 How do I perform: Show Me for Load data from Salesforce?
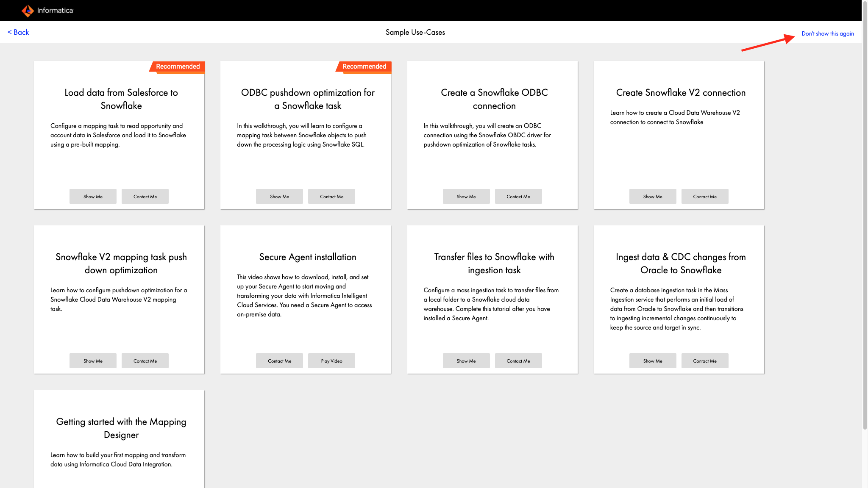(93, 197)
